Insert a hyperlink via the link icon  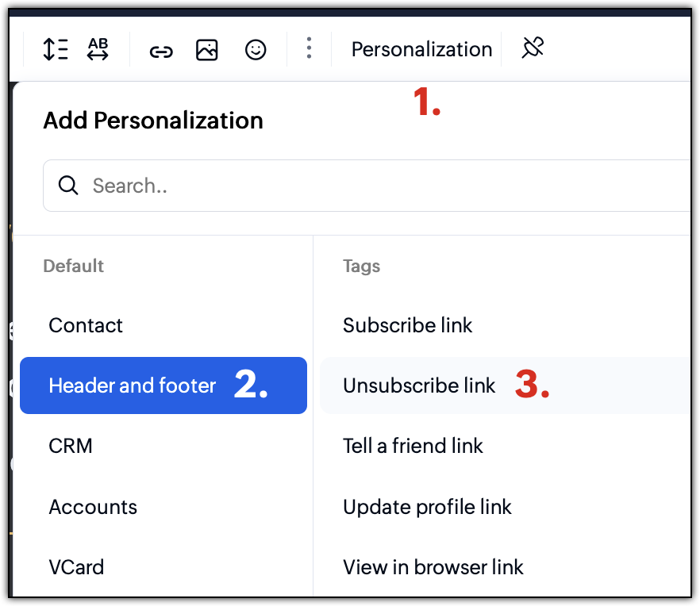click(x=161, y=52)
